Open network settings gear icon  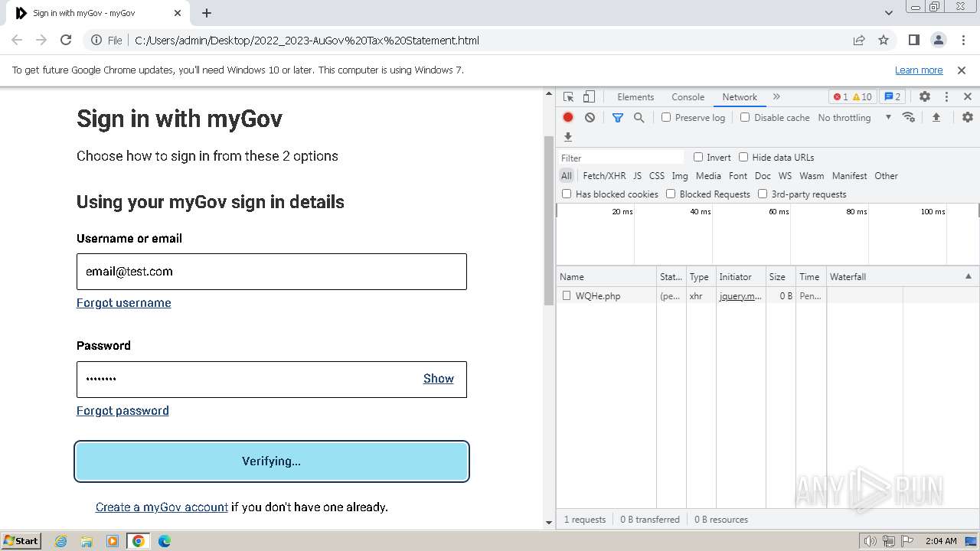pyautogui.click(x=968, y=117)
